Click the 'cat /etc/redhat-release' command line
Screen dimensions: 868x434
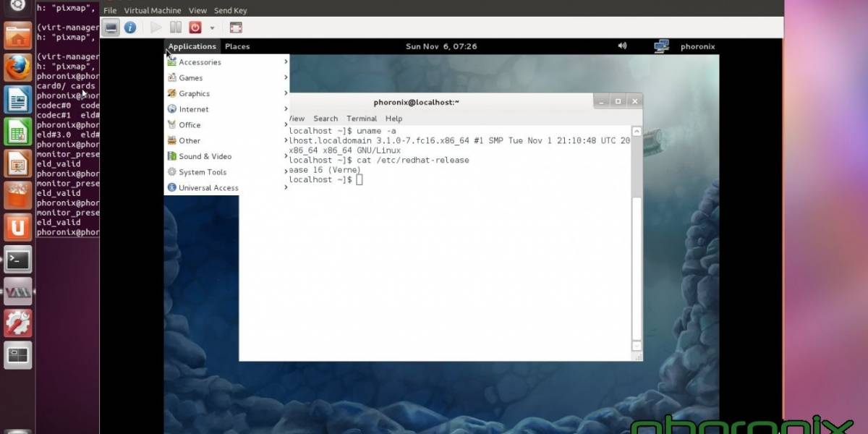(x=379, y=160)
